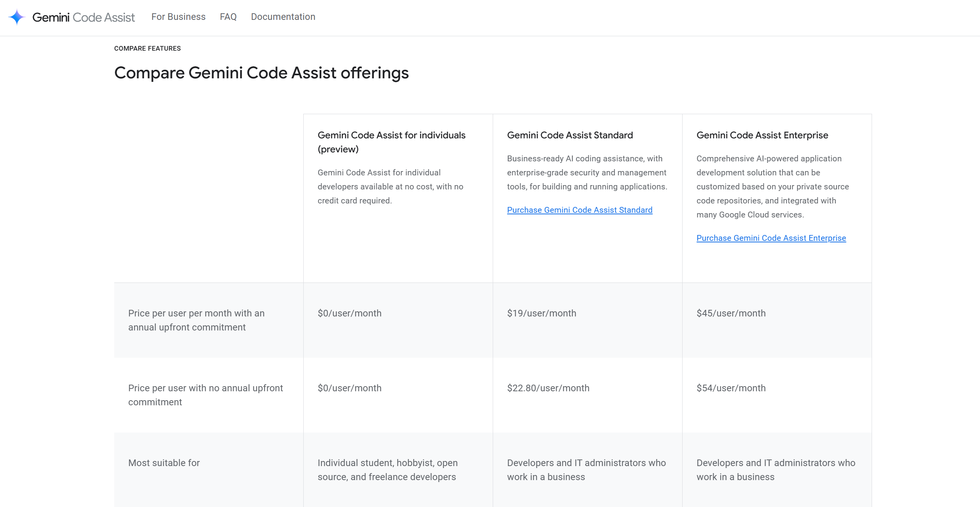
Task: Click the $19/user/month price cell
Action: (541, 313)
